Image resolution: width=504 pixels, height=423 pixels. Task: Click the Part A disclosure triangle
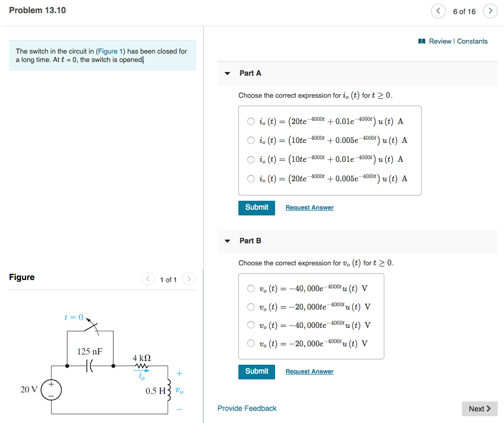[x=227, y=73]
